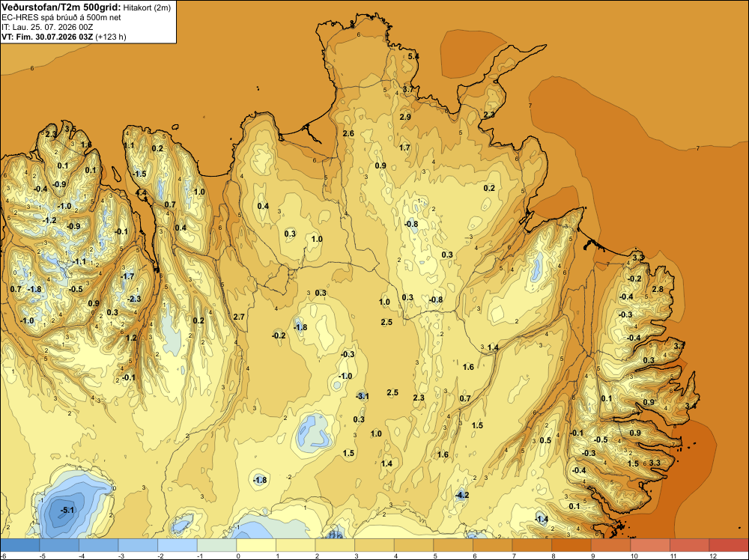The height and width of the screenshot is (560, 749).
Task: Click the -2.3 temperature value
Action: pyautogui.click(x=134, y=299)
